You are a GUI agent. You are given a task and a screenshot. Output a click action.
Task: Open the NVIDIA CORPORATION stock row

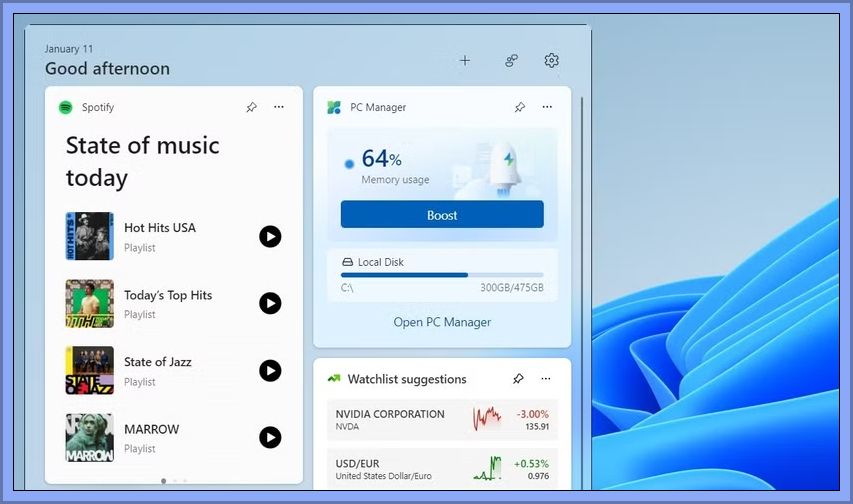click(442, 420)
